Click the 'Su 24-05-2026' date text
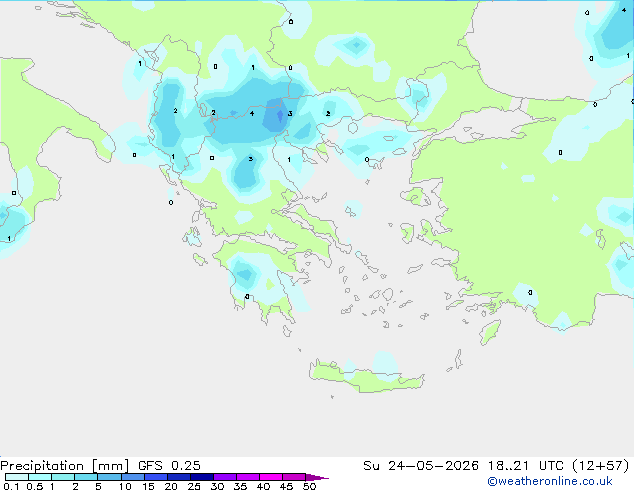 [x=421, y=466]
